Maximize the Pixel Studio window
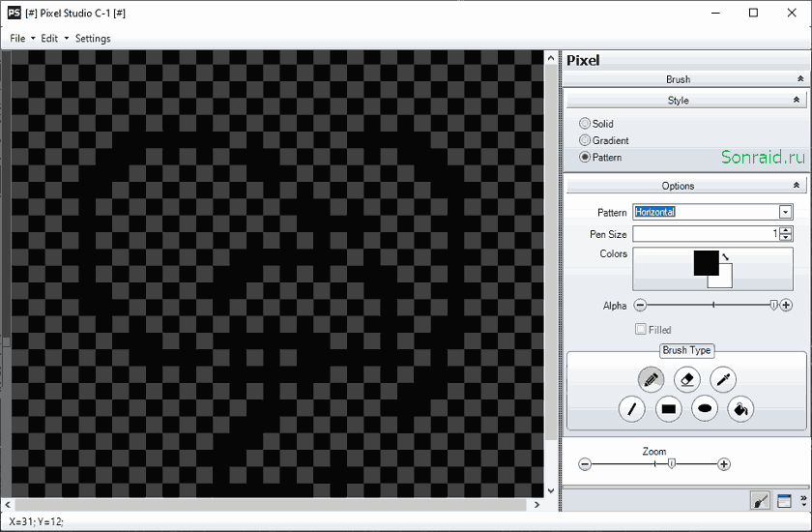The width and height of the screenshot is (812, 532). tap(753, 13)
